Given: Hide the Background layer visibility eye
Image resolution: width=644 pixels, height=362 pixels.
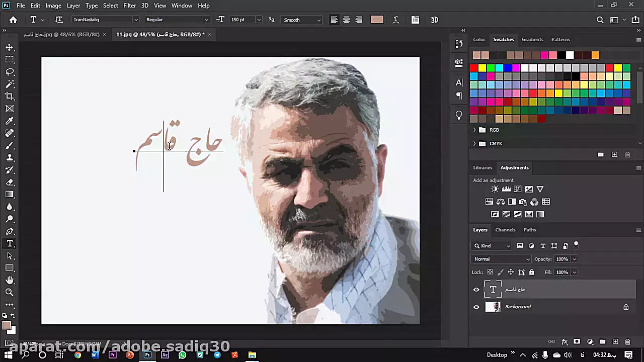Looking at the screenshot, I should click(476, 307).
